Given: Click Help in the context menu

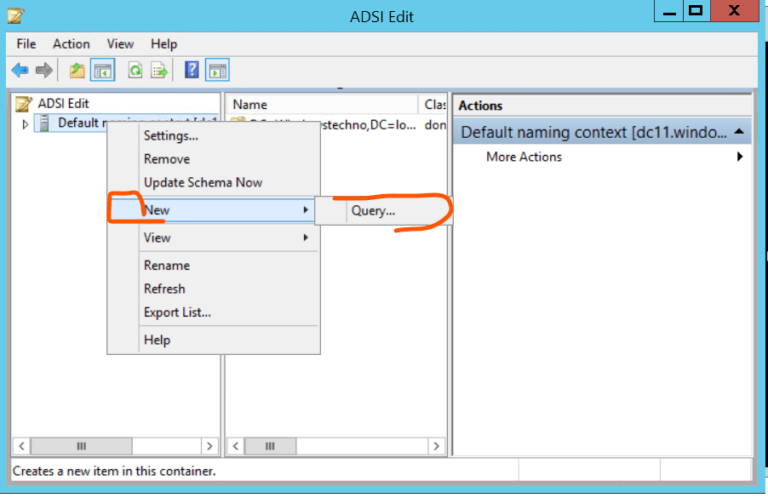Looking at the screenshot, I should point(214,340).
